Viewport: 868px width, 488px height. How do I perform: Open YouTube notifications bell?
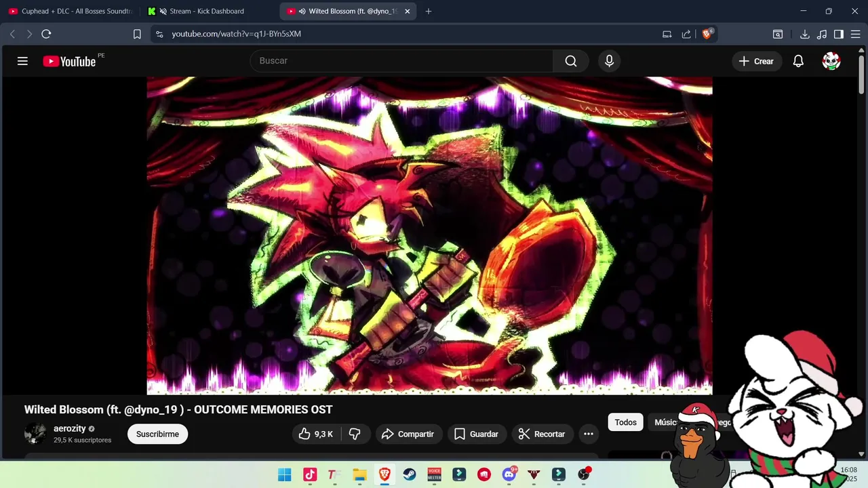click(x=798, y=61)
